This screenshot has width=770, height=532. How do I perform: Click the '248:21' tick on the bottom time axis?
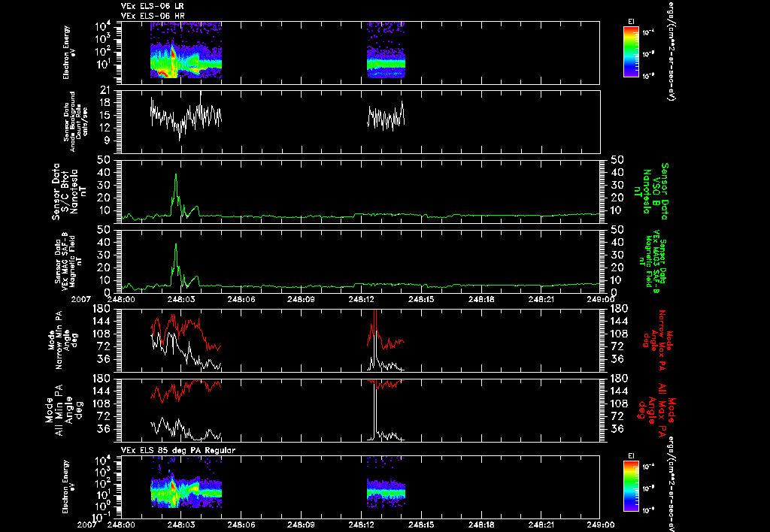[541, 524]
